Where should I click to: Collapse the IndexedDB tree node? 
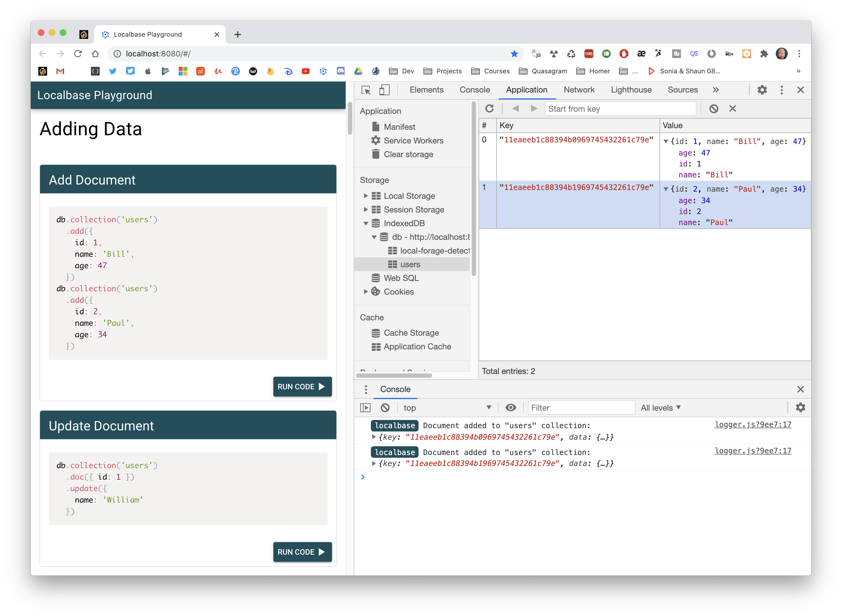(x=366, y=223)
